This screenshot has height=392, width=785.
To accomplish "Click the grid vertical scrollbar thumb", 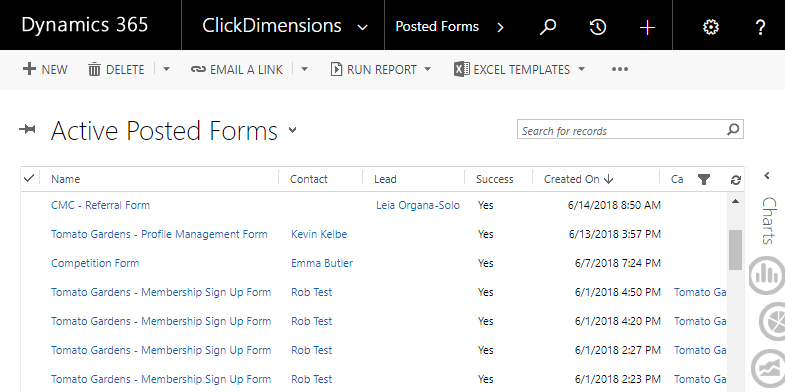I will 735,250.
